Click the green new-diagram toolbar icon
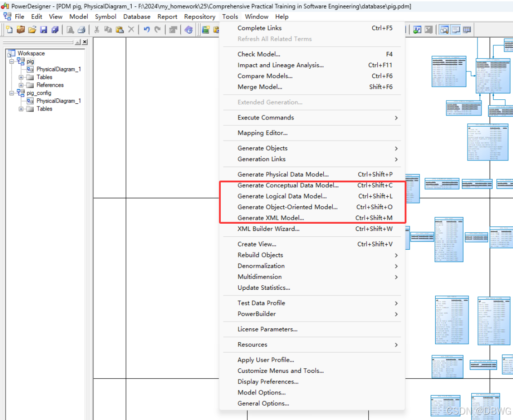The height and width of the screenshot is (420, 513). point(206,30)
